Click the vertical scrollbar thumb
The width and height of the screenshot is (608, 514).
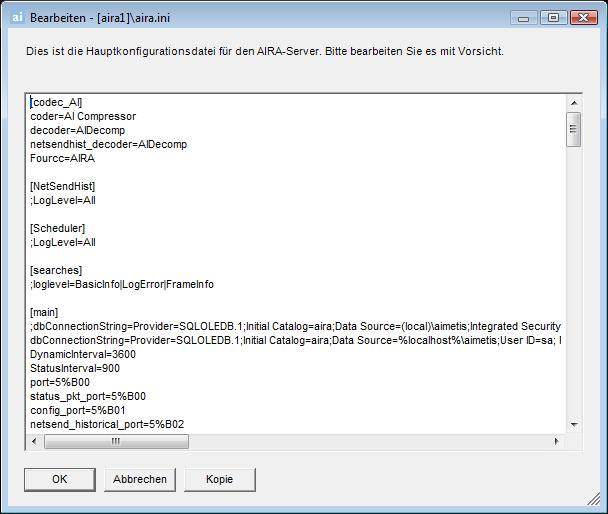click(573, 129)
